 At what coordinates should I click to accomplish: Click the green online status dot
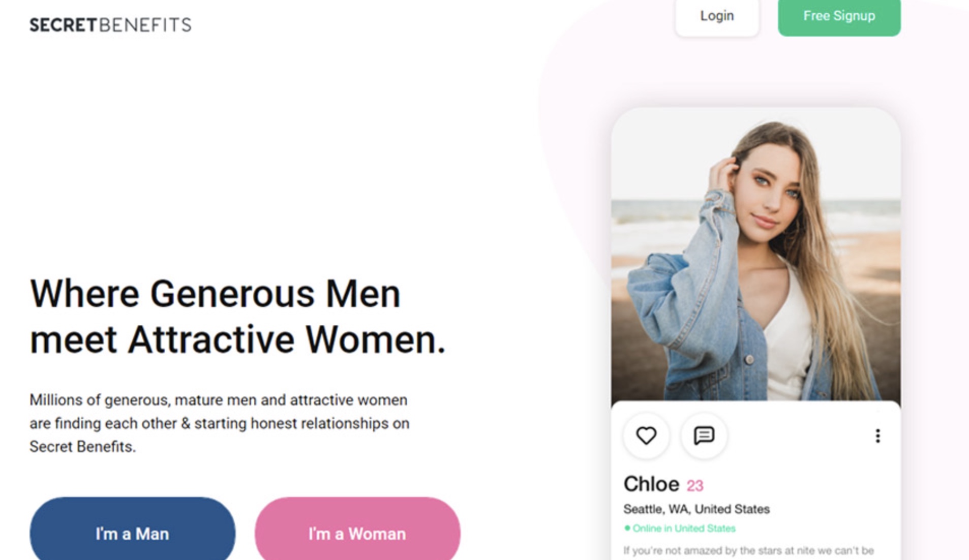point(627,528)
